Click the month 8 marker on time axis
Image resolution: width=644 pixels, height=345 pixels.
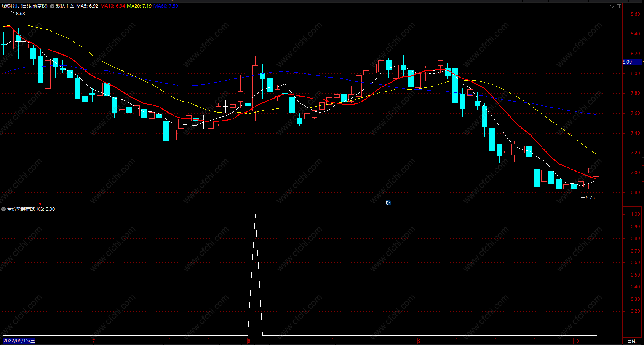pyautogui.click(x=249, y=341)
